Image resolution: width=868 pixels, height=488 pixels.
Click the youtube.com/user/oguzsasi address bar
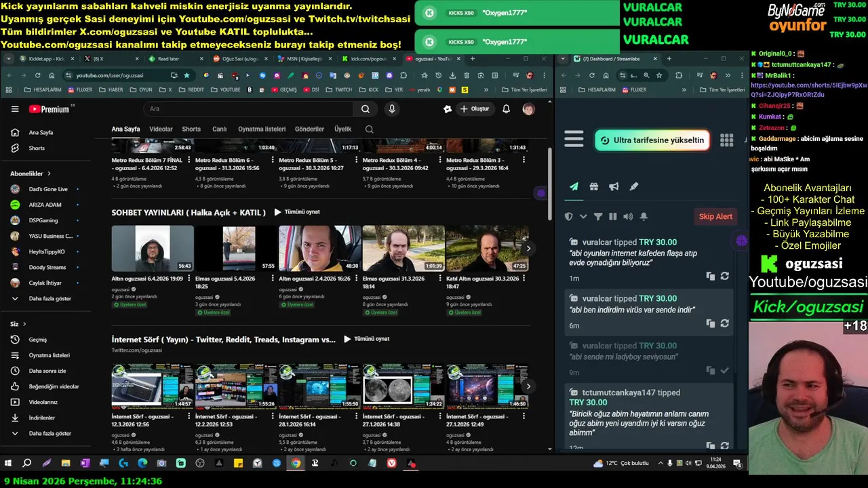click(119, 75)
